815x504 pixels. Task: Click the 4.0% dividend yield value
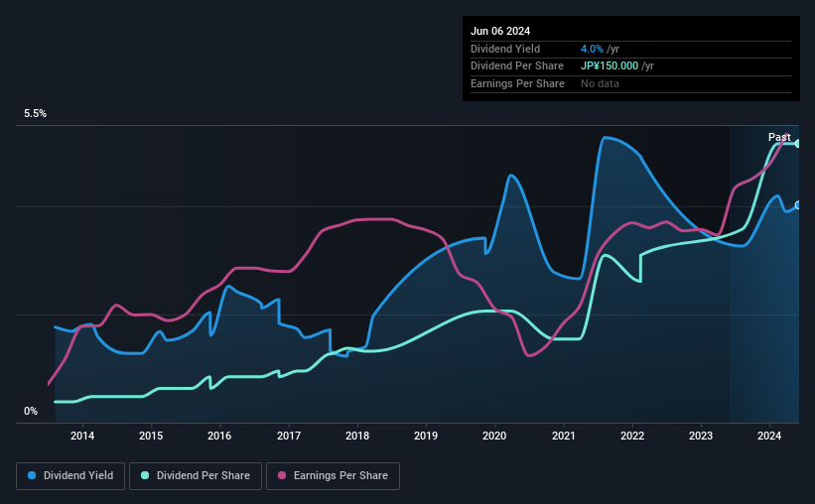[592, 49]
